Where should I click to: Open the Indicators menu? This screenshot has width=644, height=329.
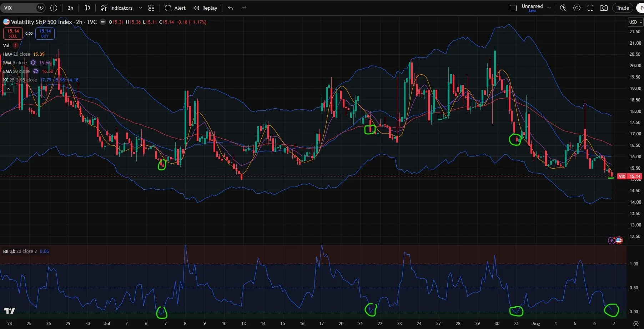click(x=117, y=8)
